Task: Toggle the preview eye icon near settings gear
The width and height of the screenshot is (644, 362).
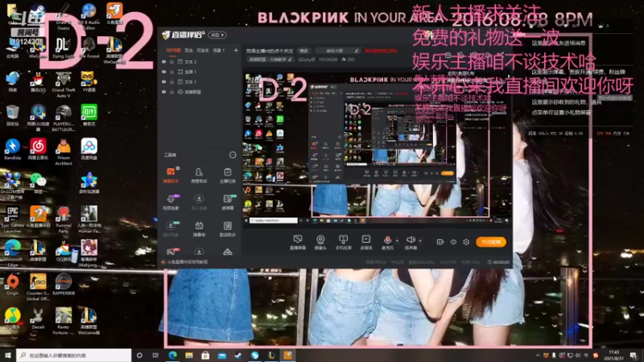Action: 453,242
